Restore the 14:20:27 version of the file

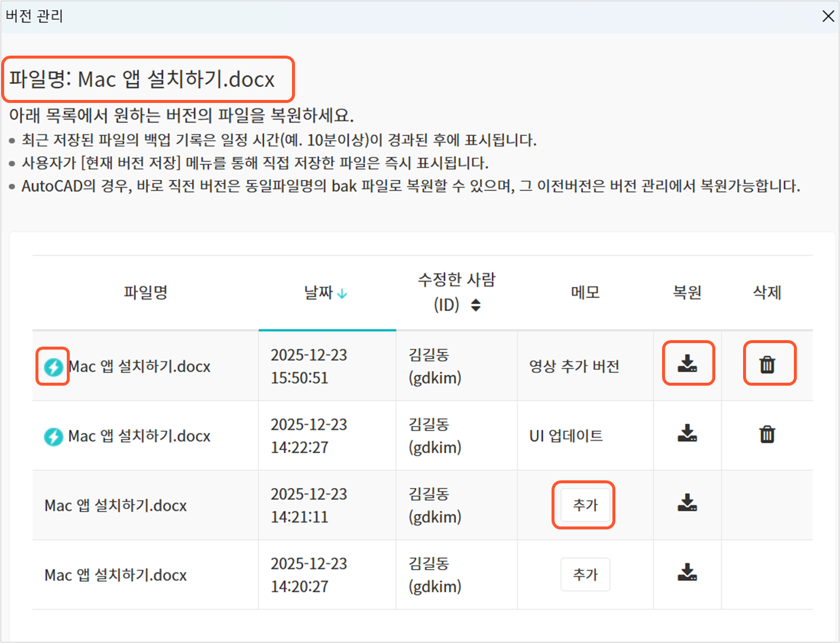tap(687, 573)
